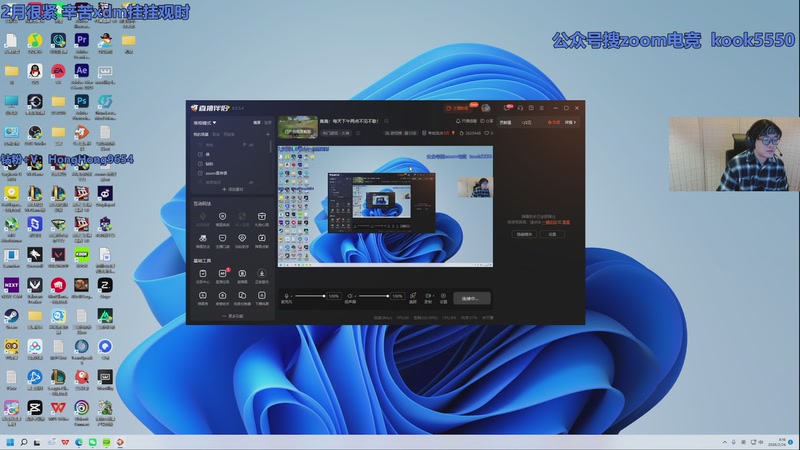Viewport: 800px width, 450px height.
Task: Mute the speaker via its volume icon
Action: pos(351,296)
